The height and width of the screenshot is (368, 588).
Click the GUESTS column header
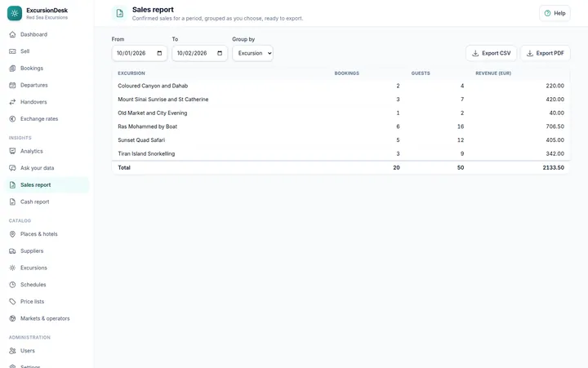coord(421,73)
